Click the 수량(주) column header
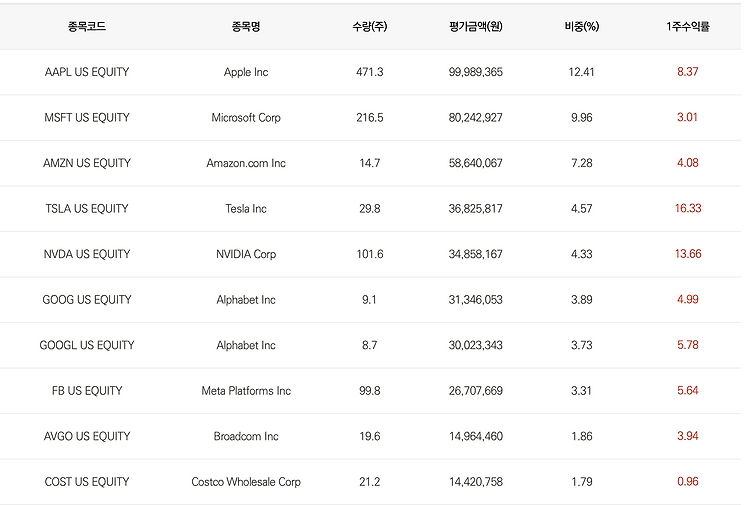This screenshot has height=505, width=750. point(370,26)
